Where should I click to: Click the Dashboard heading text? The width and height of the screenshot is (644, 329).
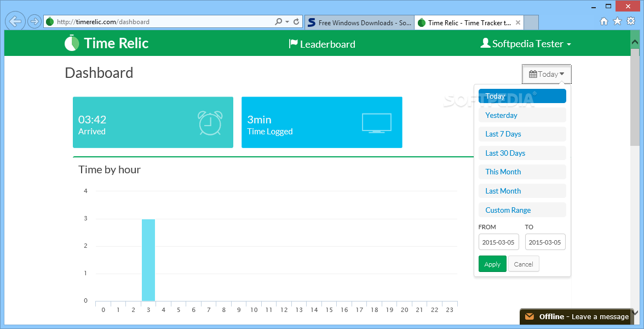pyautogui.click(x=99, y=73)
